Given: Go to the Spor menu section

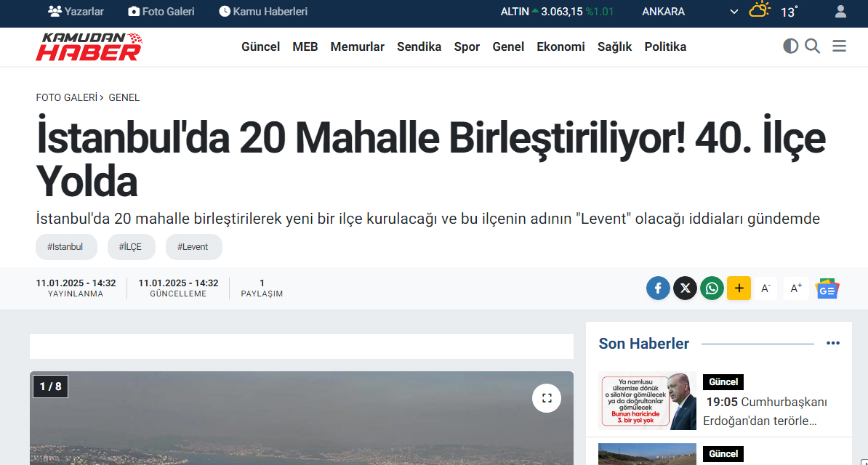Looking at the screenshot, I should (467, 47).
